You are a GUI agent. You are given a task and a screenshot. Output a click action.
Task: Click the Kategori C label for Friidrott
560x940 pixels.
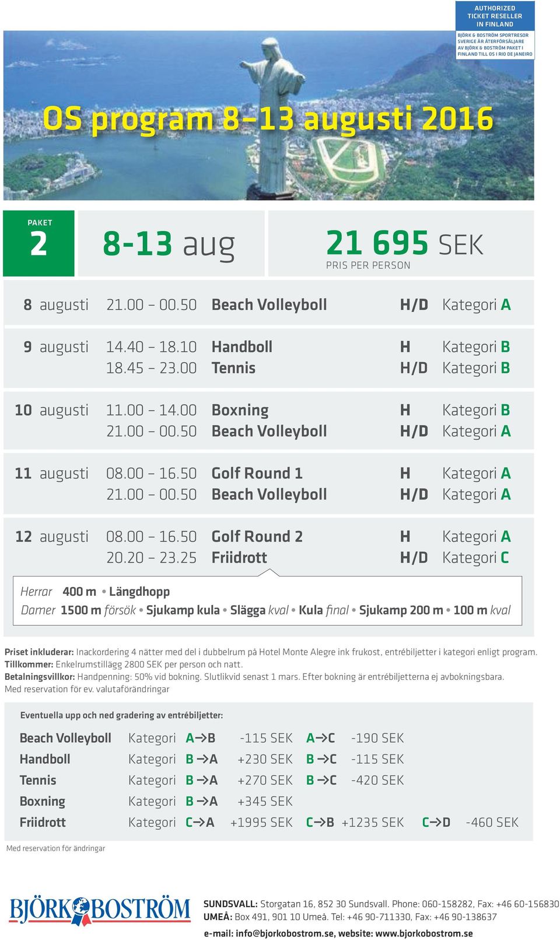pos(475,557)
